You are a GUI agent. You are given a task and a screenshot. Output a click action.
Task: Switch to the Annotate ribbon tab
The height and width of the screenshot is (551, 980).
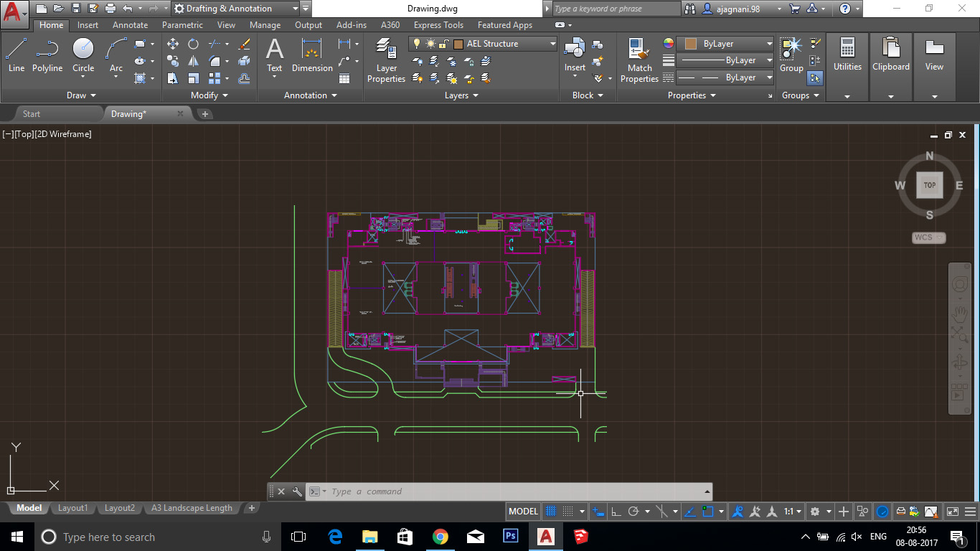[x=130, y=24]
